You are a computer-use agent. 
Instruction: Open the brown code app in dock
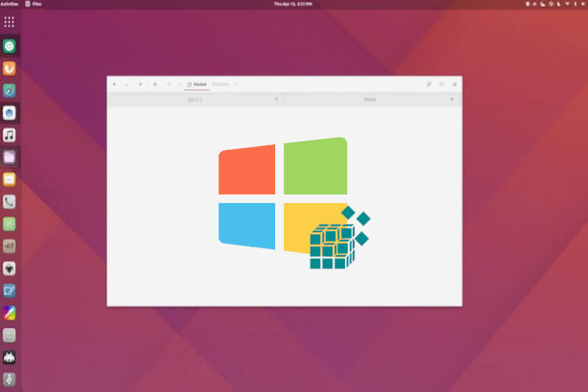tap(9, 246)
